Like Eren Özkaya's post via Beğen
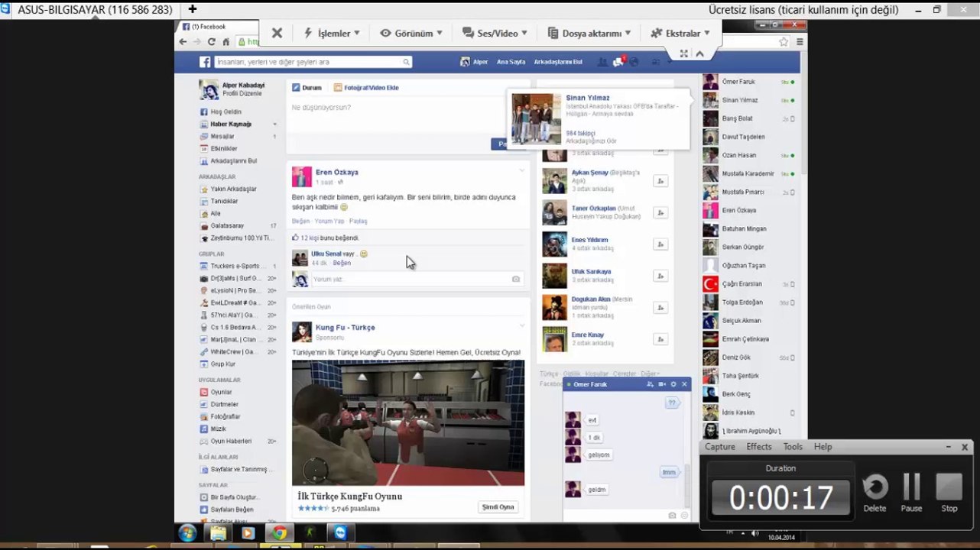 coord(300,222)
